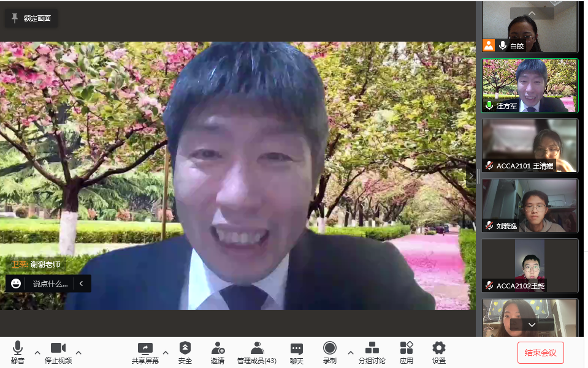Click the microphone icon beside 白皎
This screenshot has width=588, height=368.
[x=503, y=45]
